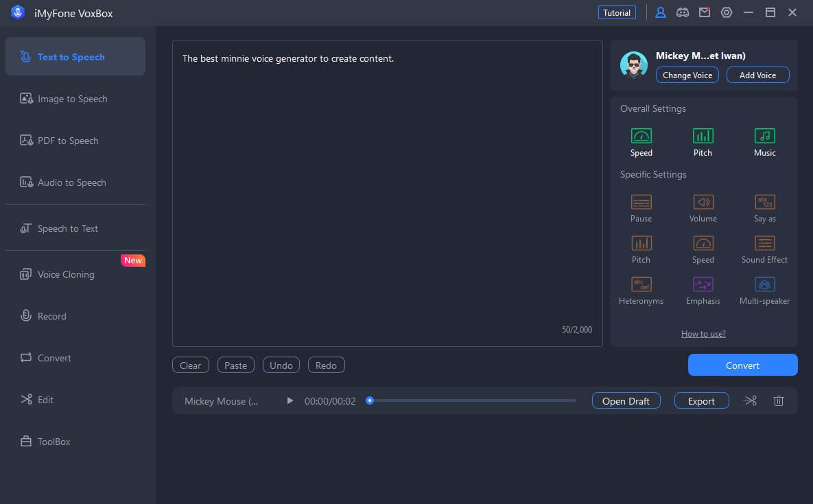Adjust Volume in Specific Settings

tap(703, 208)
